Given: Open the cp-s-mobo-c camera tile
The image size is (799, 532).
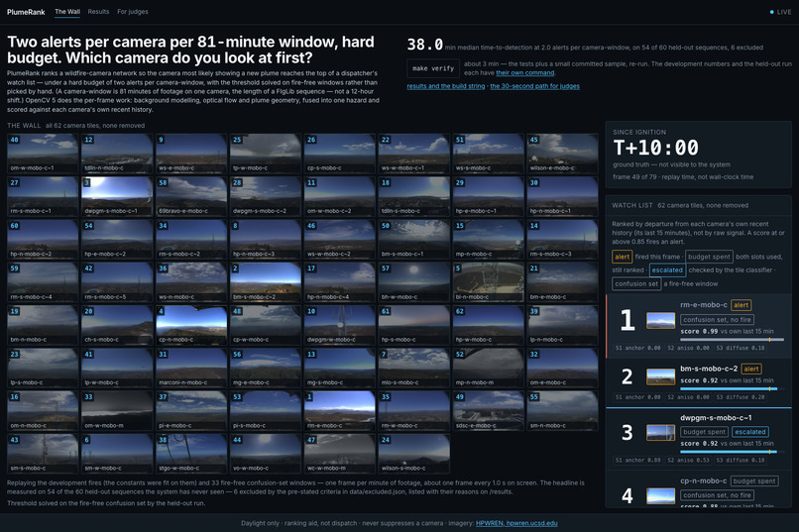Looking at the screenshot, I should (x=340, y=154).
